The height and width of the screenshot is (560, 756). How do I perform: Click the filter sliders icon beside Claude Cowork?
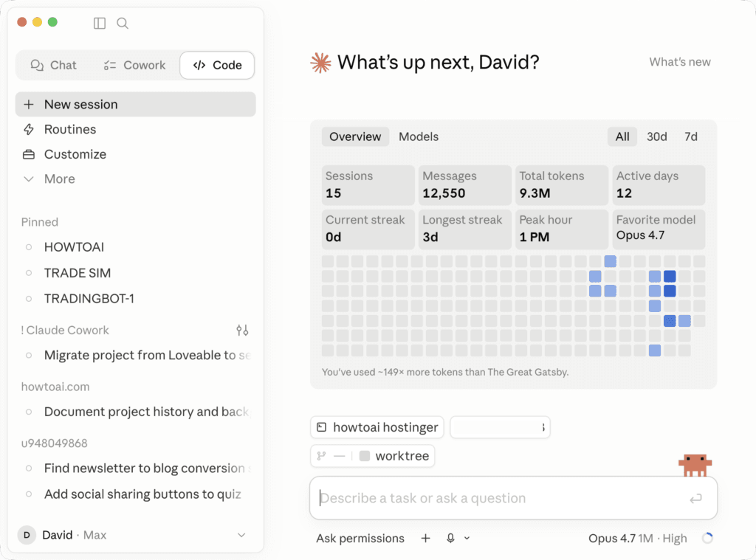coord(242,330)
